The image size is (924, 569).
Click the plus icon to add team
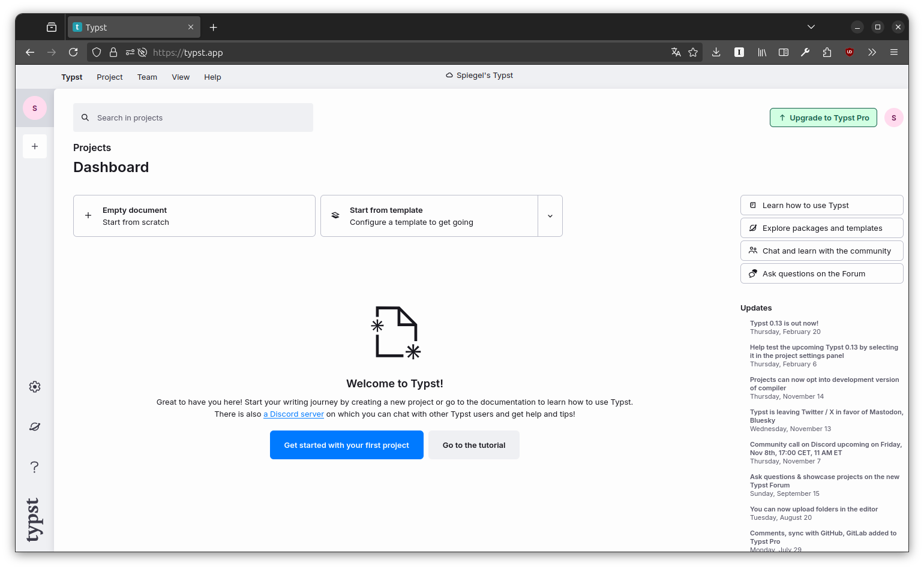pos(35,146)
